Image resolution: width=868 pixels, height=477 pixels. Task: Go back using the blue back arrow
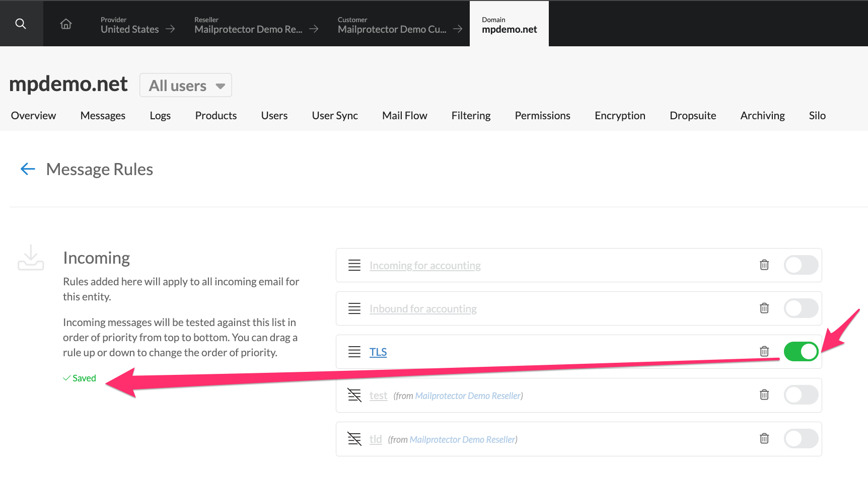coord(28,169)
